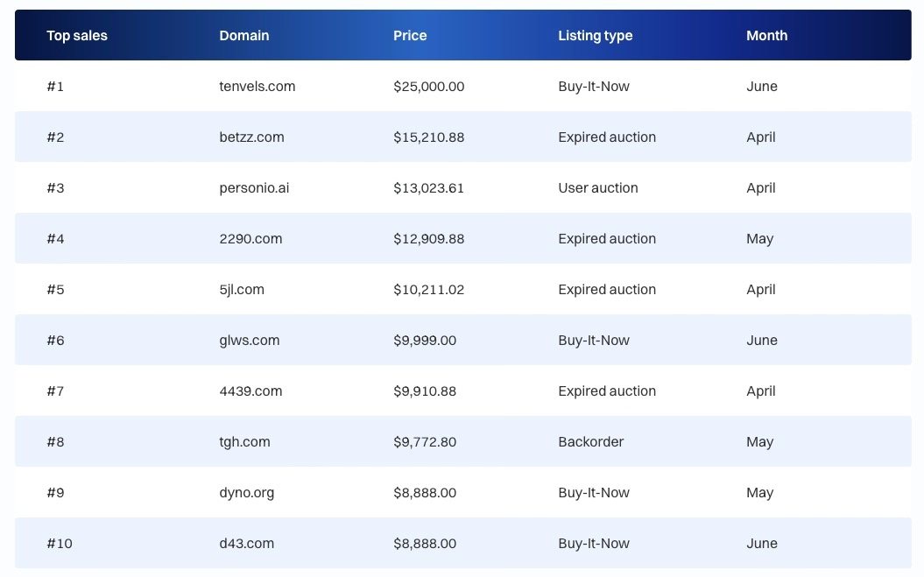Click 'April' in the personio.ai row

point(761,188)
